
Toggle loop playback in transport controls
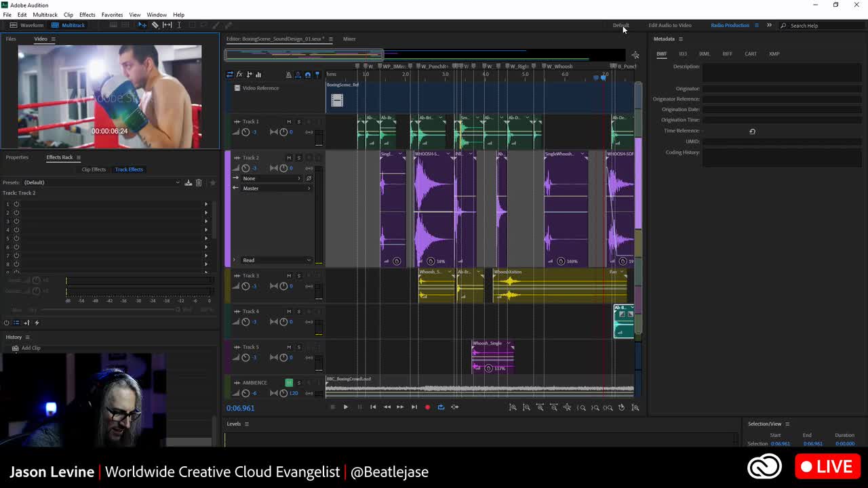441,407
